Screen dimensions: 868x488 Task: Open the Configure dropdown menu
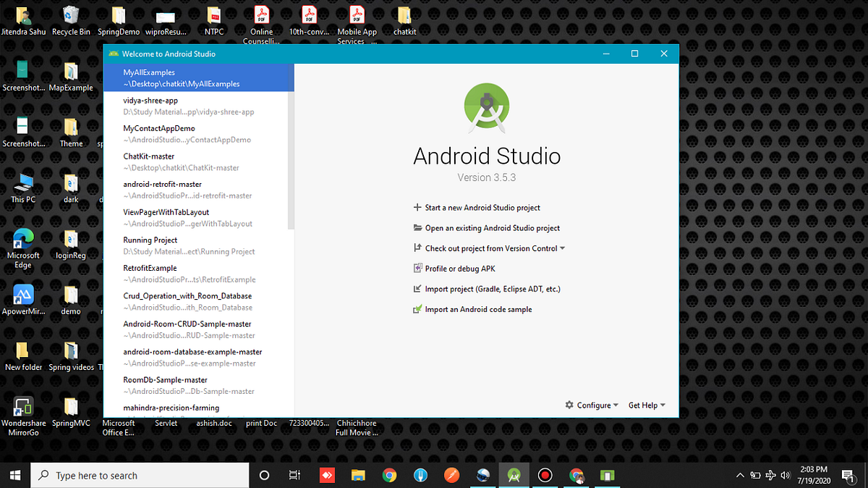(592, 405)
